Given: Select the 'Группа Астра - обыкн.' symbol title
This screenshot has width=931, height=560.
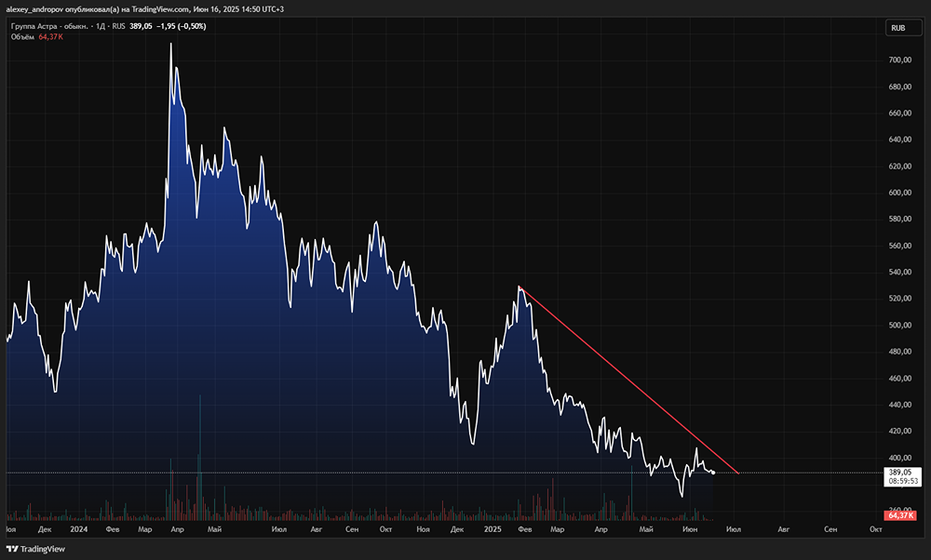Looking at the screenshot, I should click(49, 26).
